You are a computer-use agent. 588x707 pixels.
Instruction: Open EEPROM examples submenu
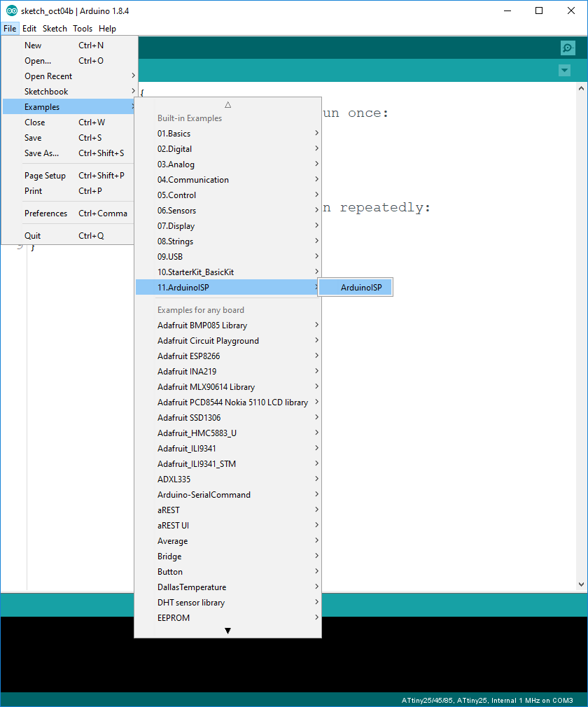(x=228, y=617)
